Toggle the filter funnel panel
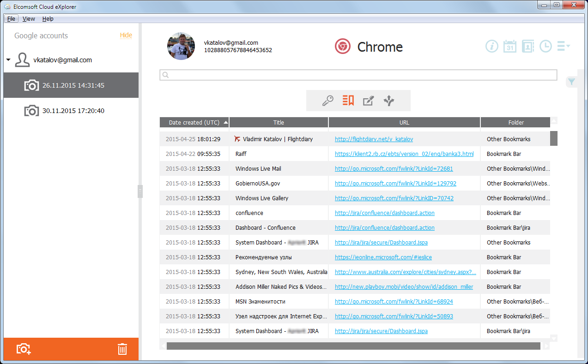Viewport: 588px width, 364px height. point(571,82)
